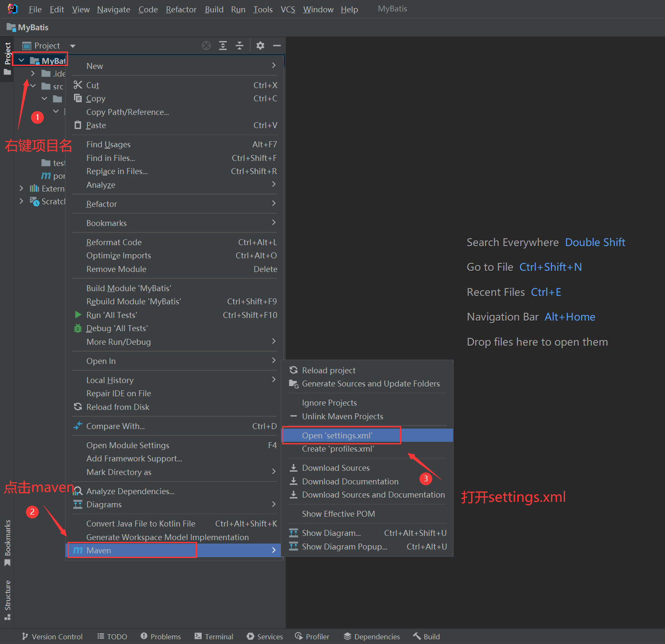Click green Run 'All Tests' play icon

(78, 315)
